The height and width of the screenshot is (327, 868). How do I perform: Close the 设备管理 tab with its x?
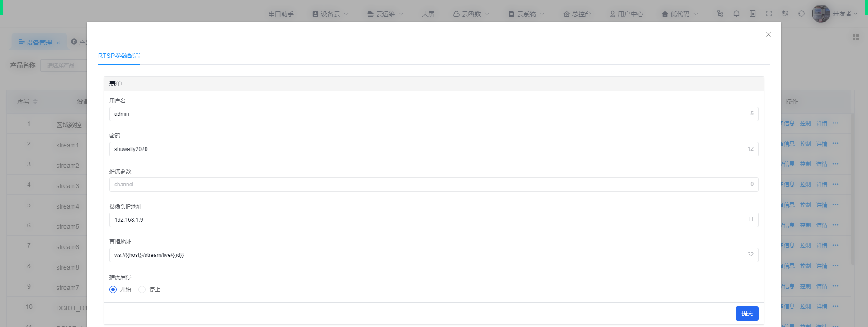coord(58,43)
